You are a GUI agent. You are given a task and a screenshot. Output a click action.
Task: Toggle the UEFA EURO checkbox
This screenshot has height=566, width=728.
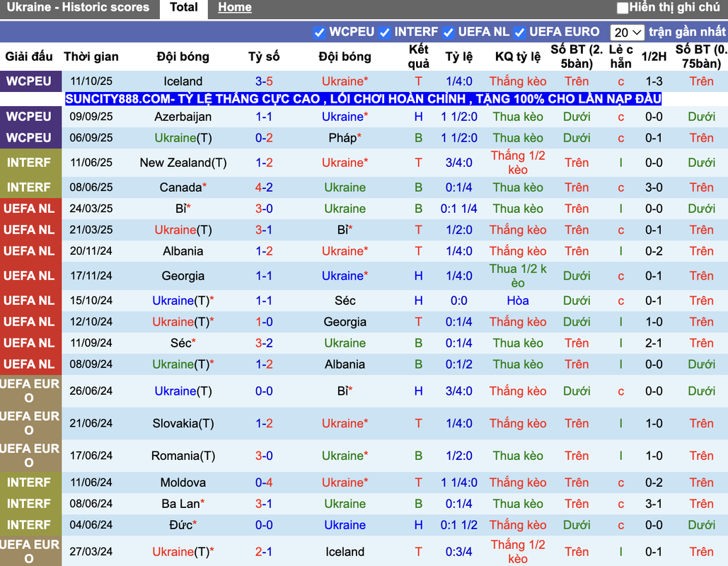(x=519, y=33)
